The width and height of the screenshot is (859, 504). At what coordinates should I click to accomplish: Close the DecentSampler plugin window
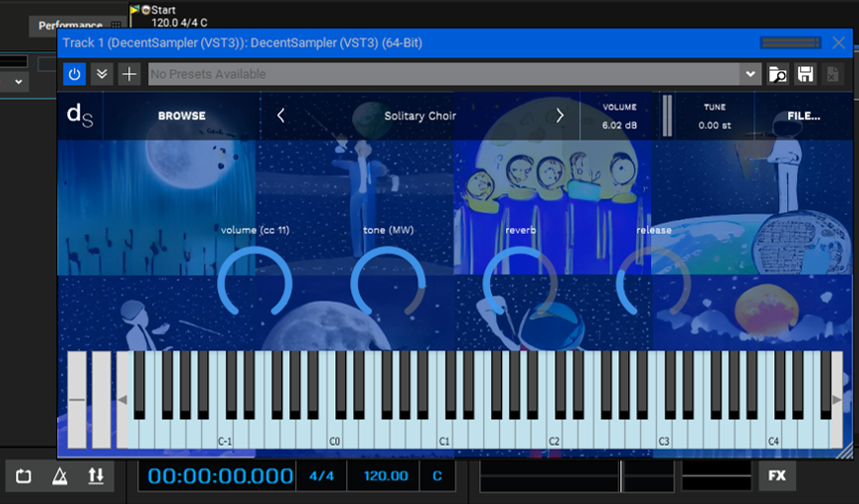coord(838,42)
